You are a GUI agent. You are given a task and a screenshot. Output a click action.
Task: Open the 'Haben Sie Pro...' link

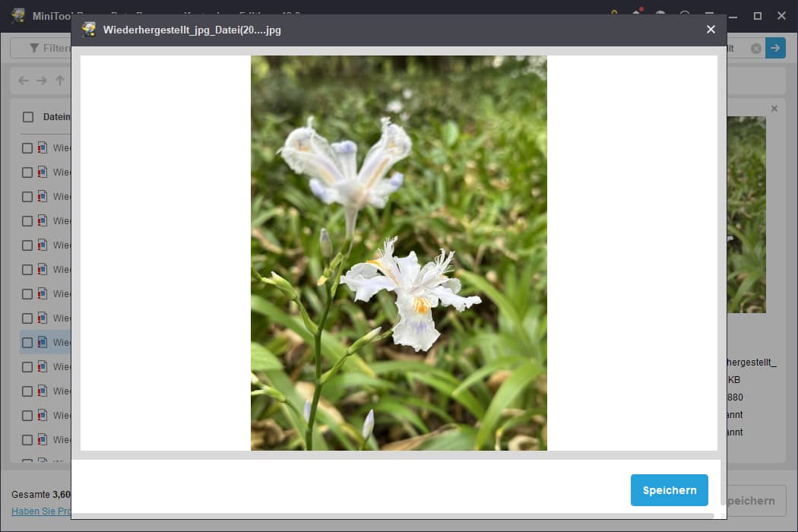point(41,511)
